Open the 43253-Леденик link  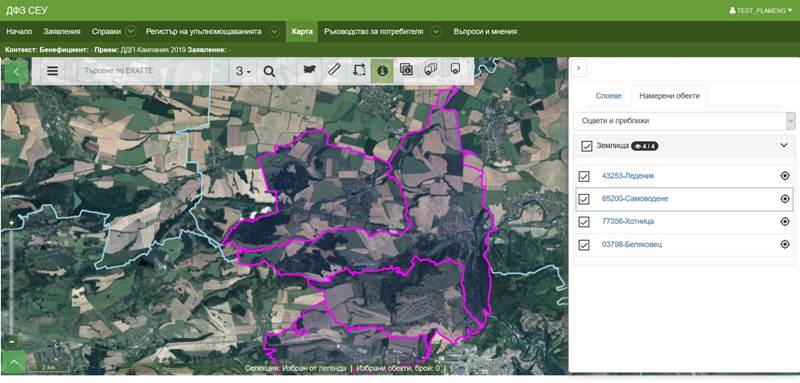click(628, 176)
